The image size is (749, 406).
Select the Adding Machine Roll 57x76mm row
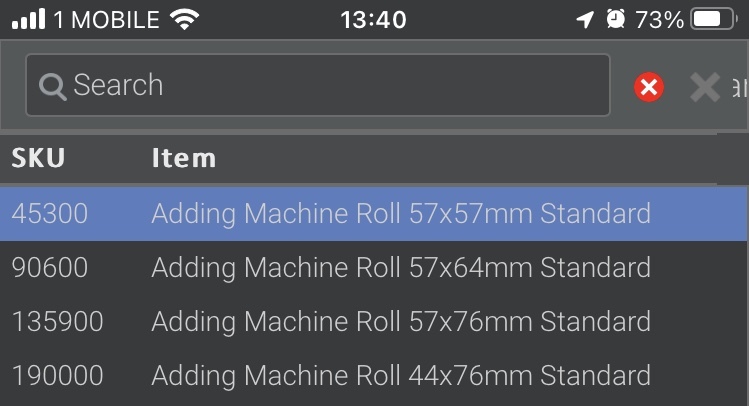(374, 321)
